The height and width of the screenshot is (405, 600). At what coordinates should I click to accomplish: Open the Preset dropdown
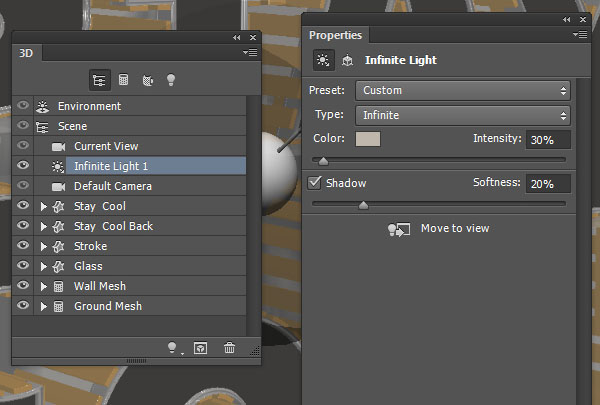pyautogui.click(x=466, y=90)
